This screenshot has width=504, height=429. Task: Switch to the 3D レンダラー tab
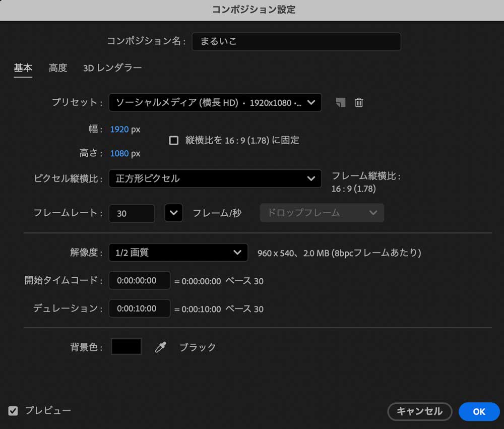click(112, 68)
